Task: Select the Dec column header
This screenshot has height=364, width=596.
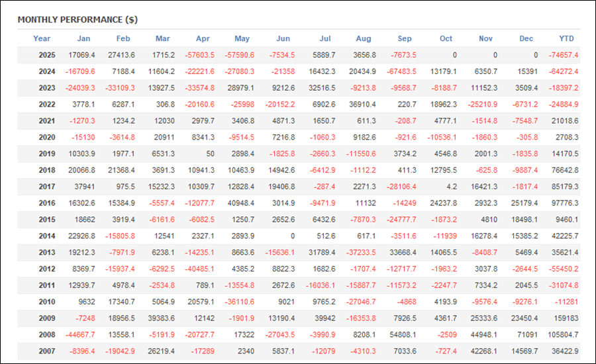Action: [526, 38]
